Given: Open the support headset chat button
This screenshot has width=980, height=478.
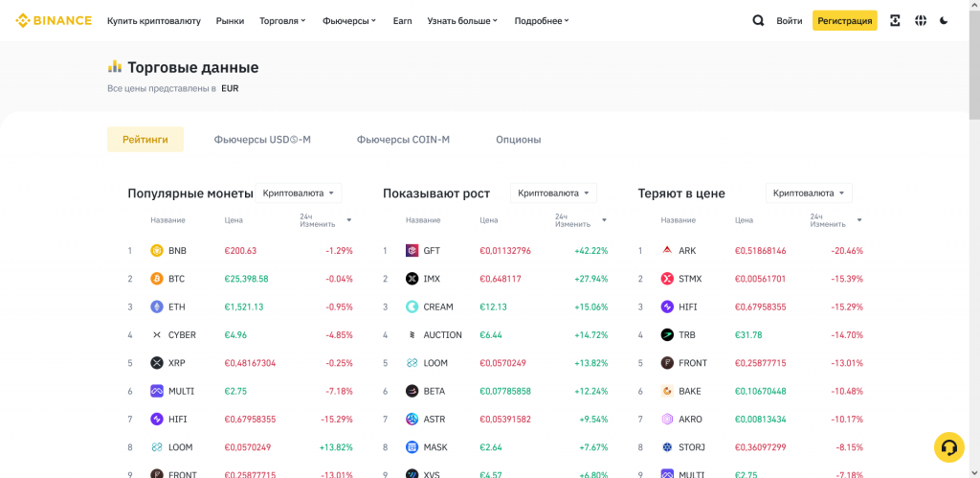Looking at the screenshot, I should (948, 447).
